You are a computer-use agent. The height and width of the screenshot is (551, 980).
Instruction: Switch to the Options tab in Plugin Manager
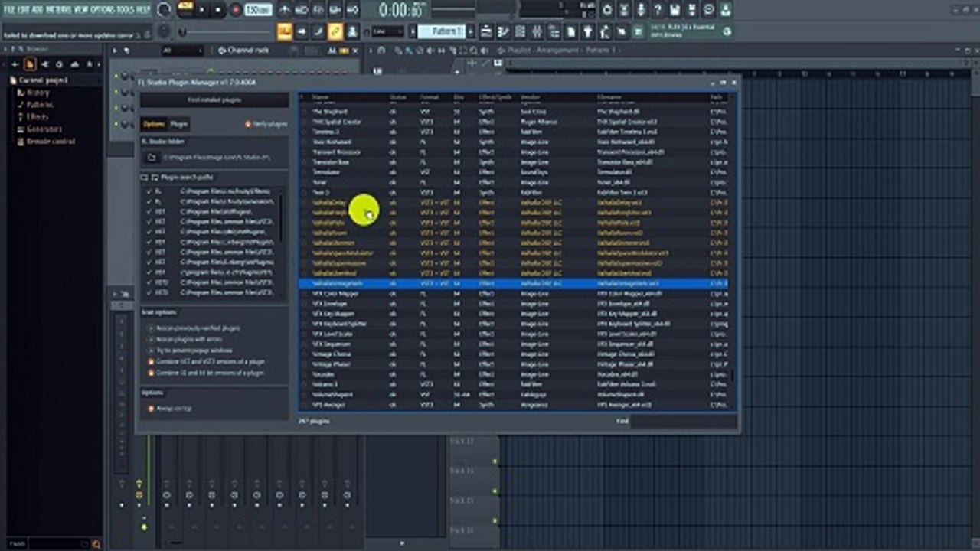point(154,124)
